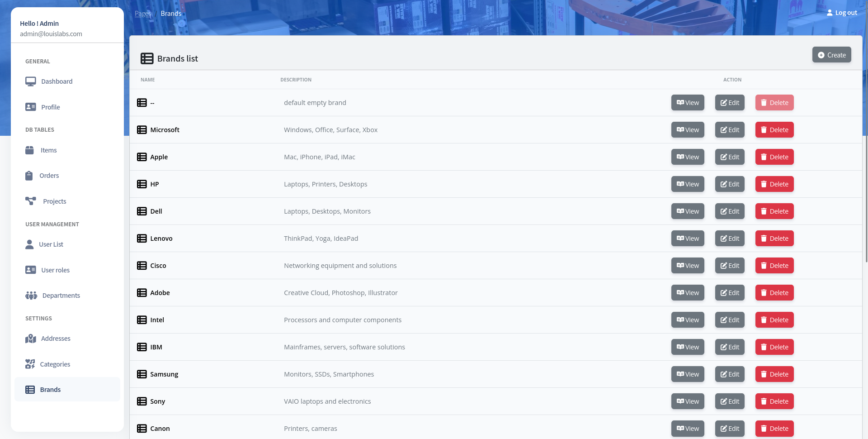
Task: Click the list icon in Sony row
Action: [142, 401]
